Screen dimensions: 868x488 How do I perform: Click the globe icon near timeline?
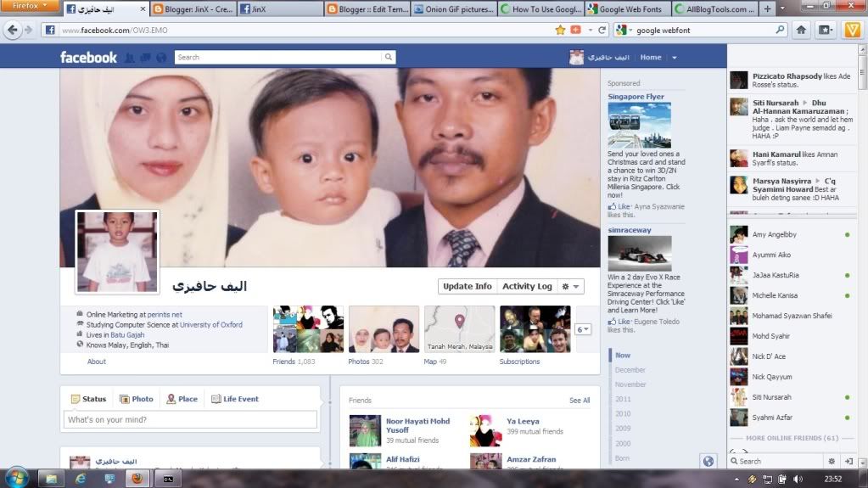(x=708, y=461)
